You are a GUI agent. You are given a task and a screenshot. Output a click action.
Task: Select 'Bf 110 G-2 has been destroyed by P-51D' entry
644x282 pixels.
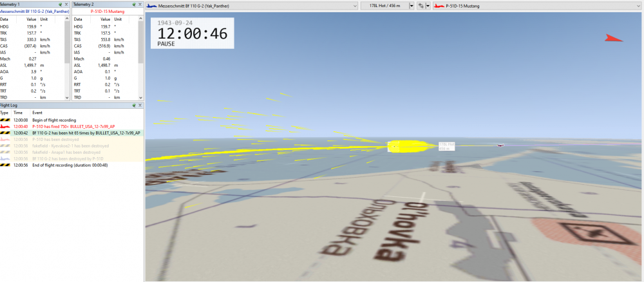[x=72, y=158]
